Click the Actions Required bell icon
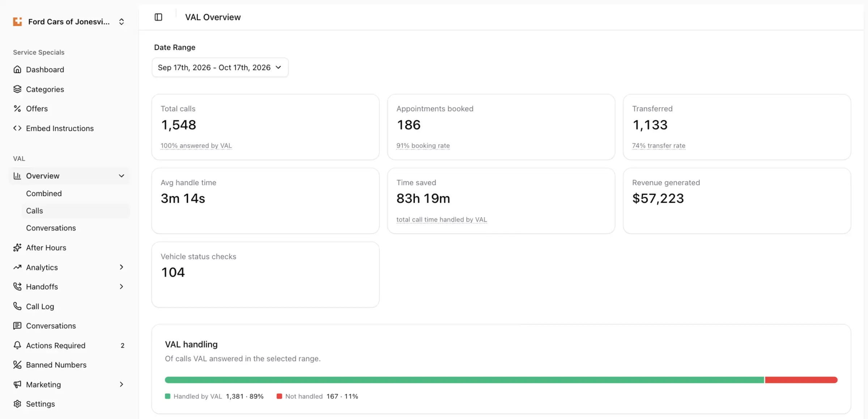The image size is (868, 419). click(17, 345)
